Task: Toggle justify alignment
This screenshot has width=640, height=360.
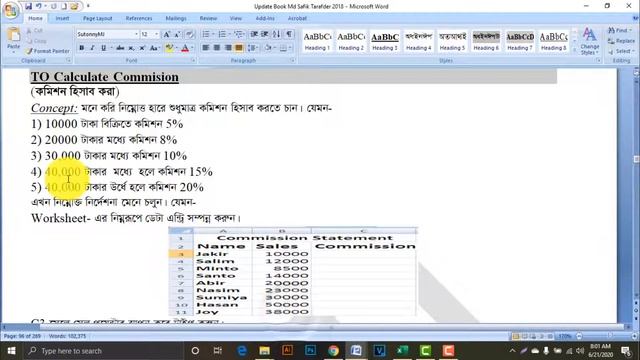Action: (239, 48)
